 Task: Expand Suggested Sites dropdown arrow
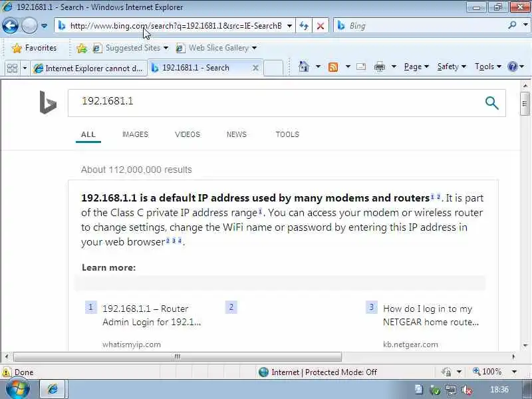click(x=166, y=48)
